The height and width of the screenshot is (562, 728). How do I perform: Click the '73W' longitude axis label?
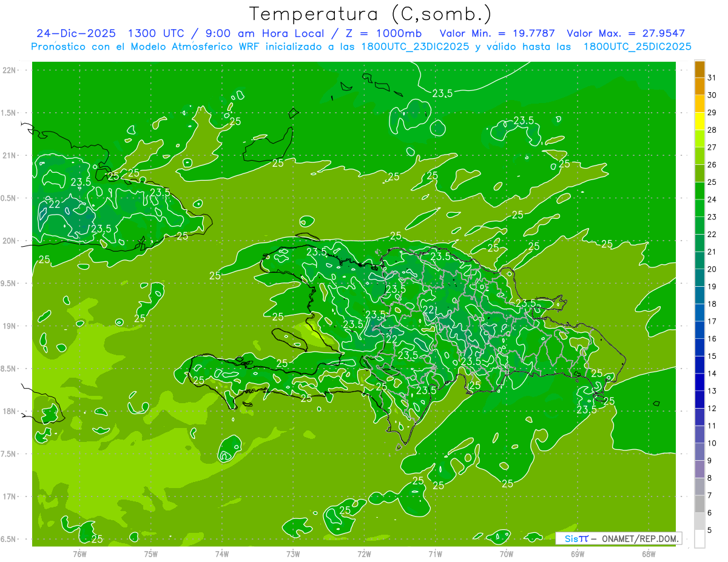click(x=293, y=554)
